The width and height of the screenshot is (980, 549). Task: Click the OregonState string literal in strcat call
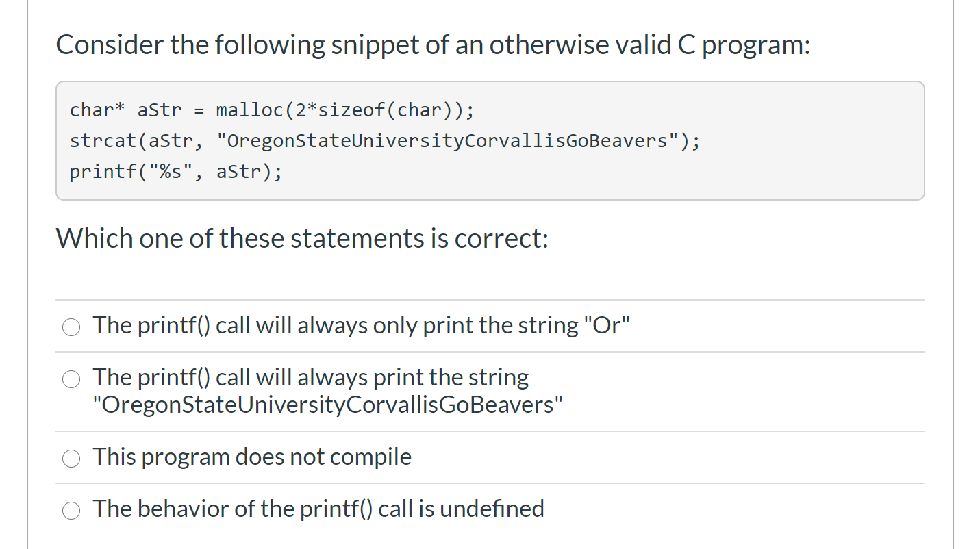[452, 141]
